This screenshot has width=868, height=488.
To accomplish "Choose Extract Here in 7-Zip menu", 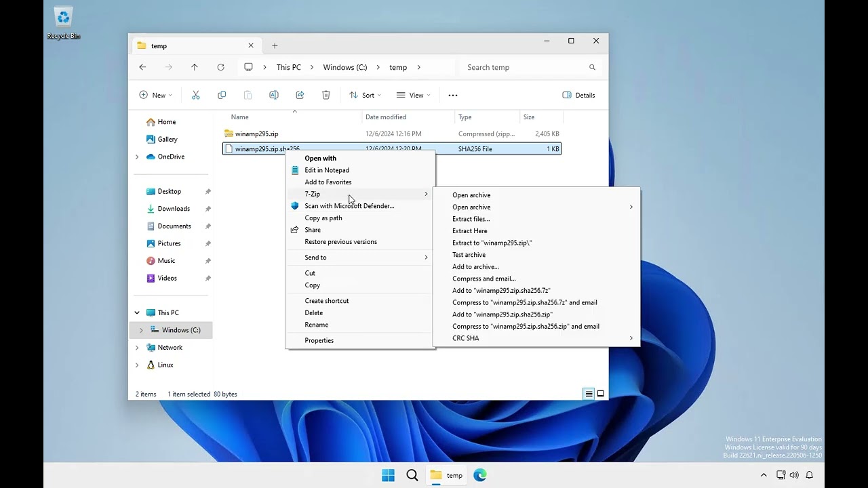I will [536, 230].
